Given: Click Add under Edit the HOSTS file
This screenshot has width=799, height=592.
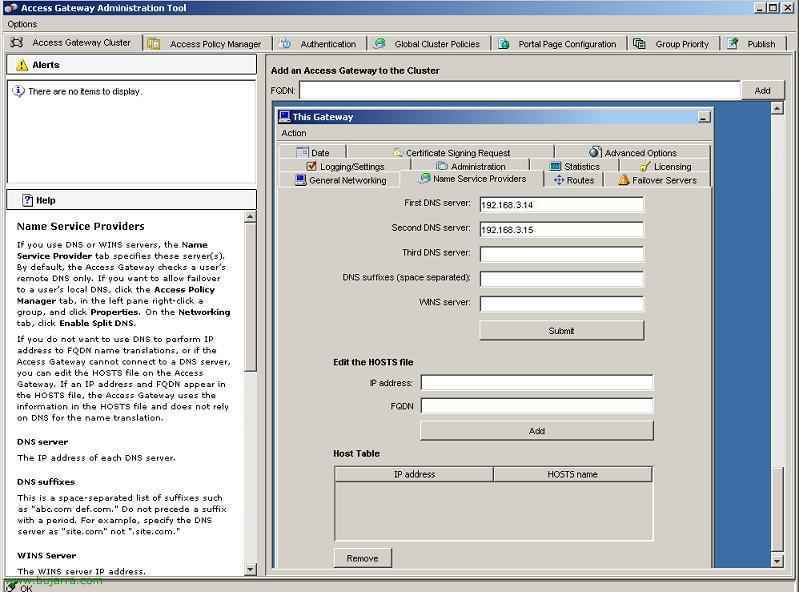Looking at the screenshot, I should point(537,431).
